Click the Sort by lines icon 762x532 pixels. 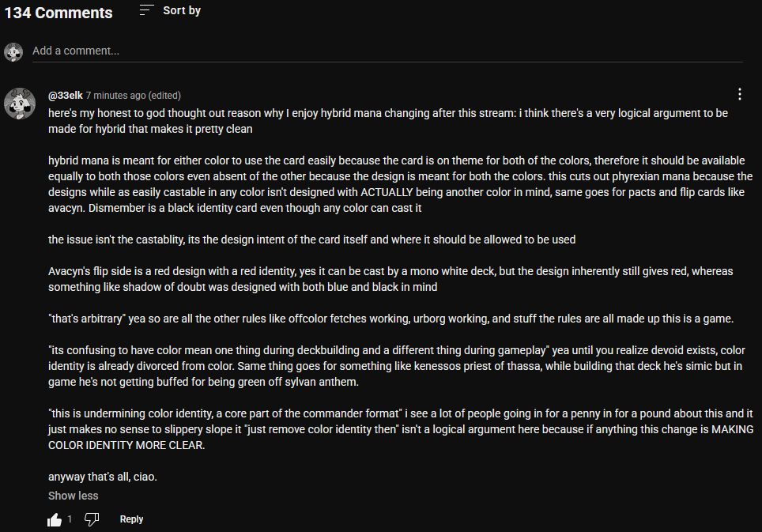pos(146,10)
